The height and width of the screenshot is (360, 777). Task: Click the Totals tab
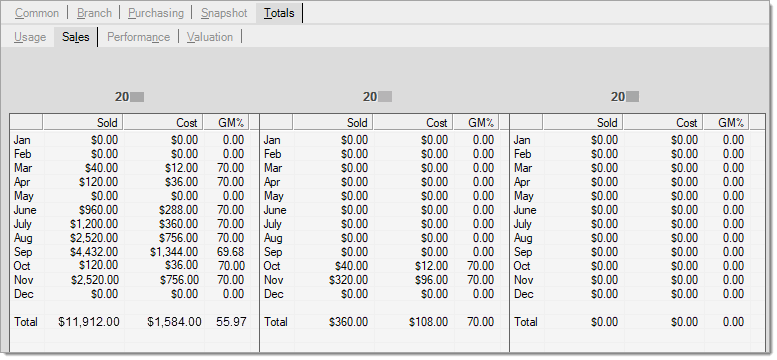279,13
